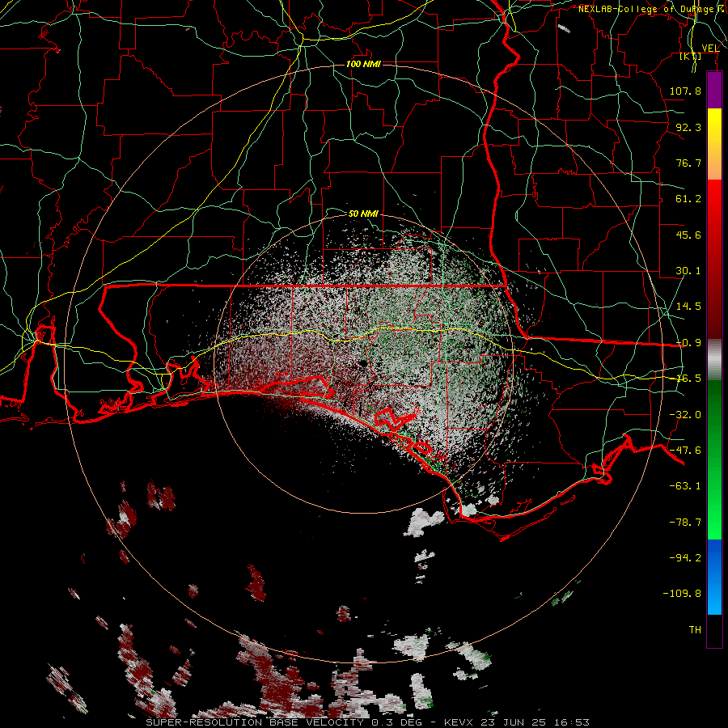
Task: Click the 23 JUN 25 date in the caption
Action: (x=514, y=722)
